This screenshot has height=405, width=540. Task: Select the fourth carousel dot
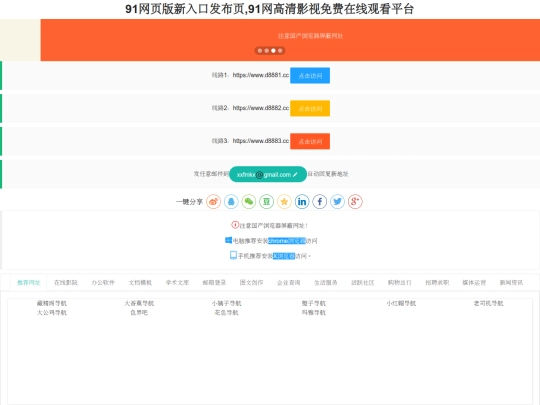280,51
